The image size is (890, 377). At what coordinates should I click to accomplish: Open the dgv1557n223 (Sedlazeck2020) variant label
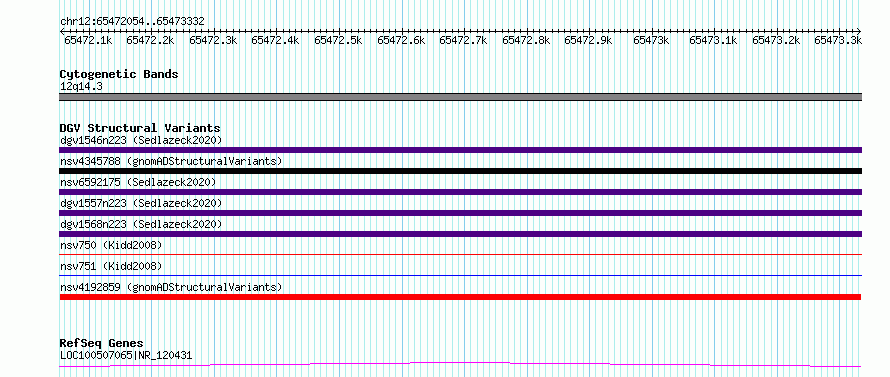141,203
